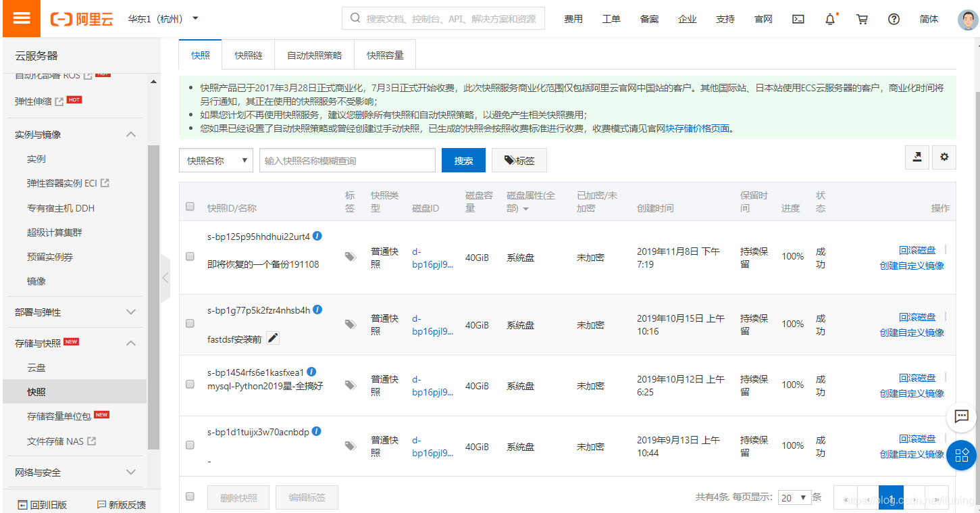Change page size dropdown 20
This screenshot has width=980, height=513.
pyautogui.click(x=794, y=497)
